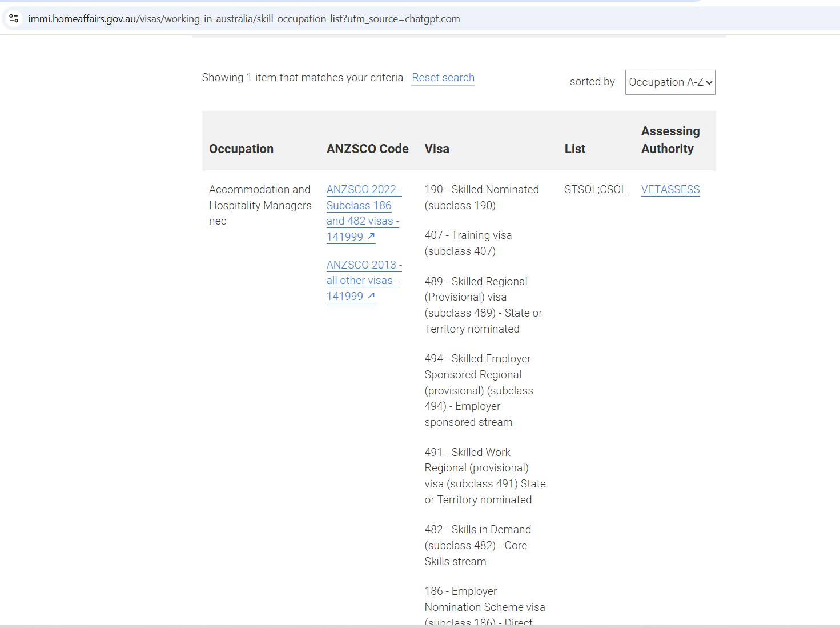This screenshot has width=840, height=628.
Task: Click the external arrow icon after ANZSCO 2022 code
Action: point(371,236)
